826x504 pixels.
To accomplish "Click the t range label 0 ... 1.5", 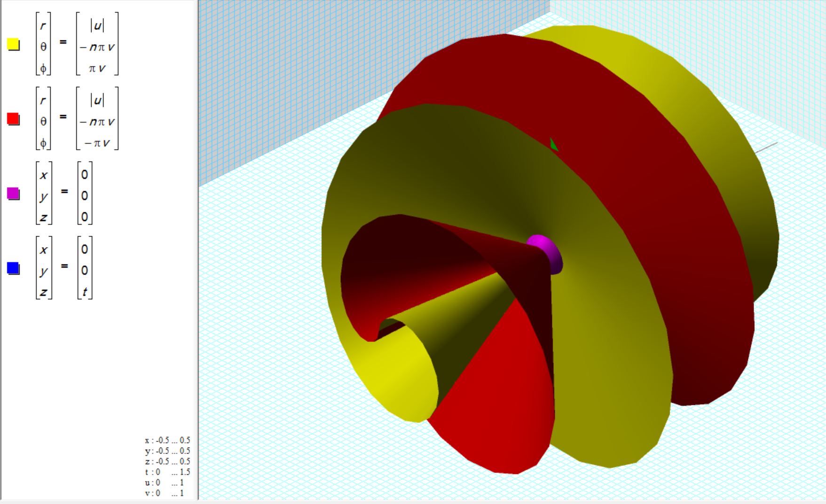I will tap(167, 472).
